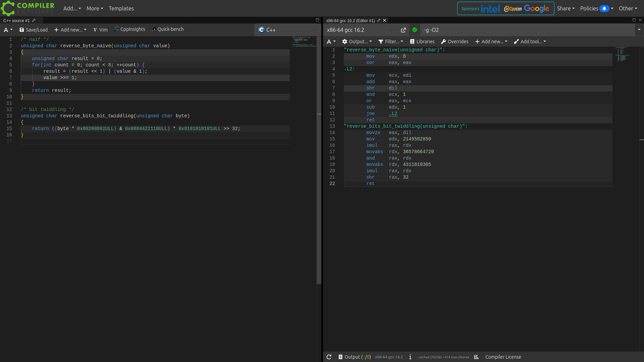Open Add tool... menu
Image resolution: width=644 pixels, height=362 pixels.
(x=530, y=42)
